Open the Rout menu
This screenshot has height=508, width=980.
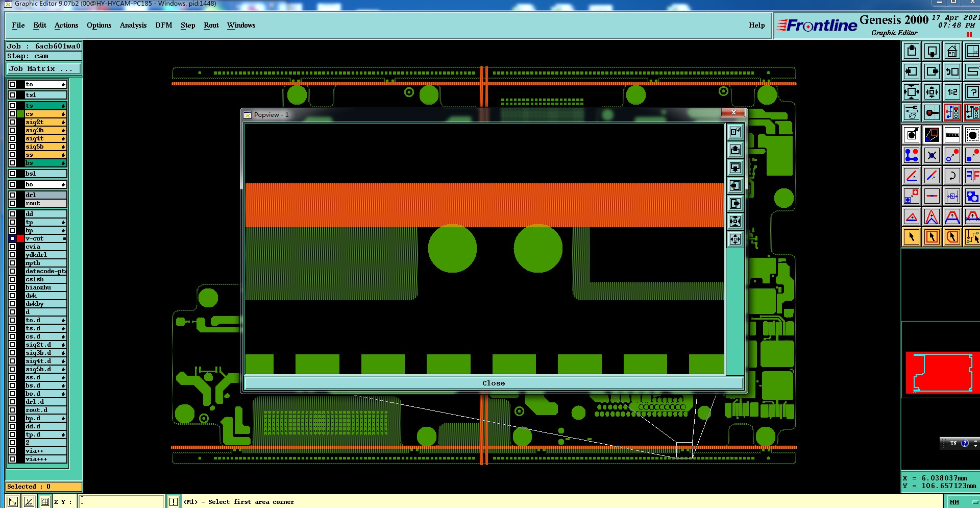pyautogui.click(x=211, y=25)
